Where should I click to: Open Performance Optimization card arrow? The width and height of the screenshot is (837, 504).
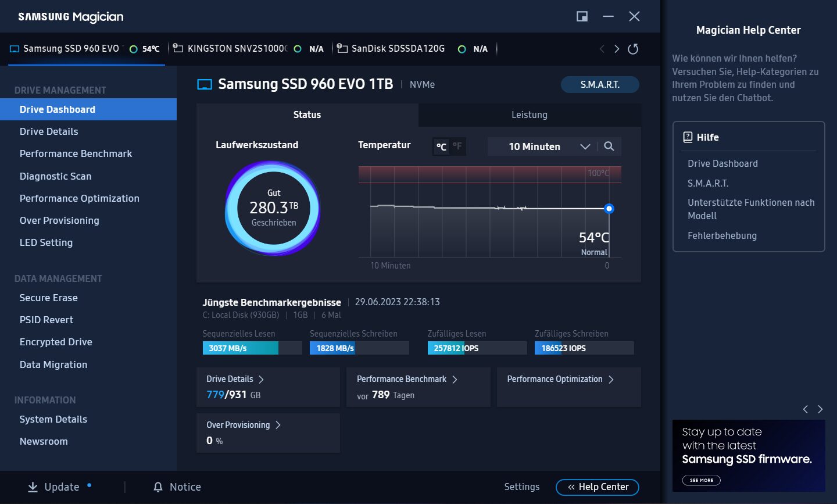611,379
